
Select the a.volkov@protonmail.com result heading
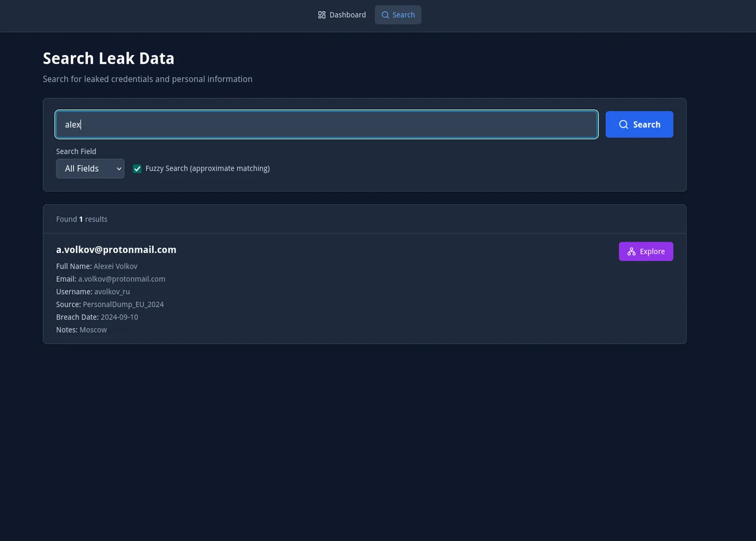(x=116, y=250)
